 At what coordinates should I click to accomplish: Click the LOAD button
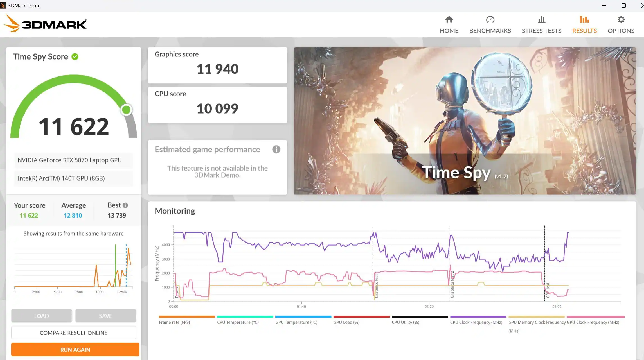tap(42, 316)
